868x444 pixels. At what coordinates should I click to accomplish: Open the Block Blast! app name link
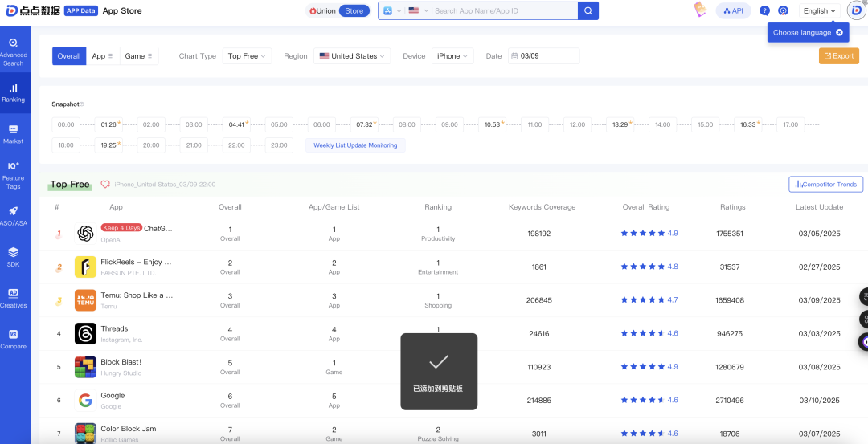point(121,361)
